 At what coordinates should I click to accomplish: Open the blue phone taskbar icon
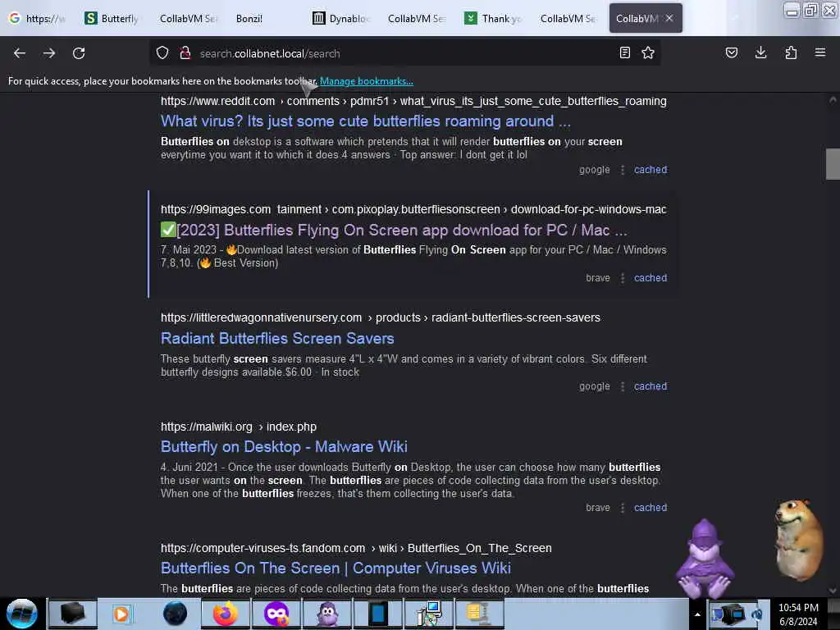[x=378, y=614]
